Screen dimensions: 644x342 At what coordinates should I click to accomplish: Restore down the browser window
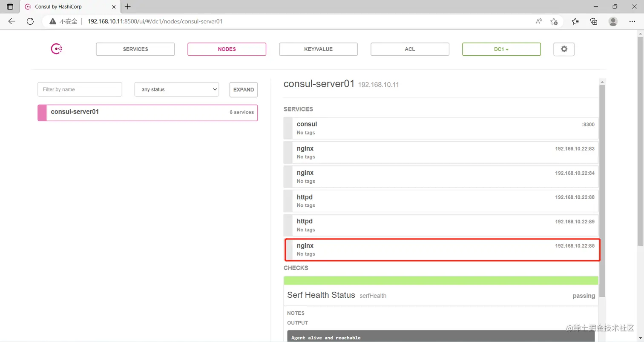tap(615, 7)
